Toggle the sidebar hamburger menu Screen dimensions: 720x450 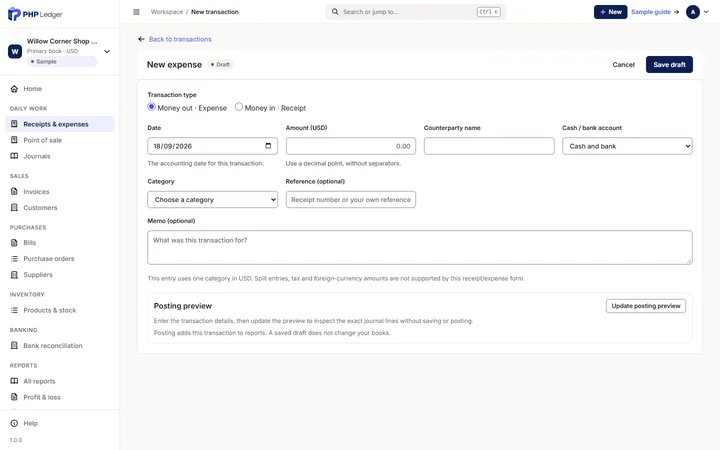pyautogui.click(x=136, y=12)
